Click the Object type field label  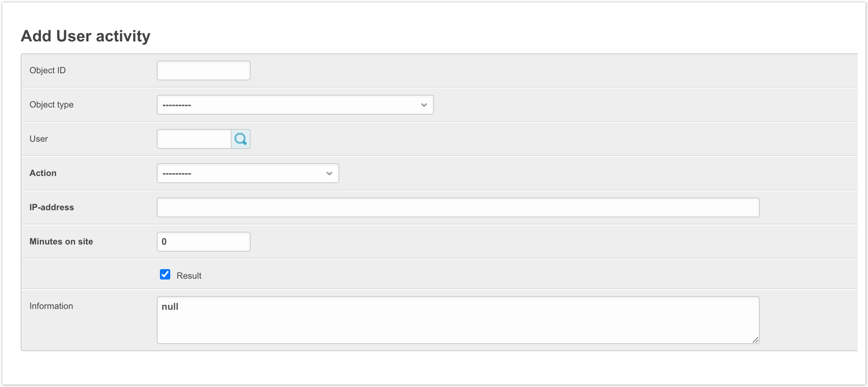point(51,105)
